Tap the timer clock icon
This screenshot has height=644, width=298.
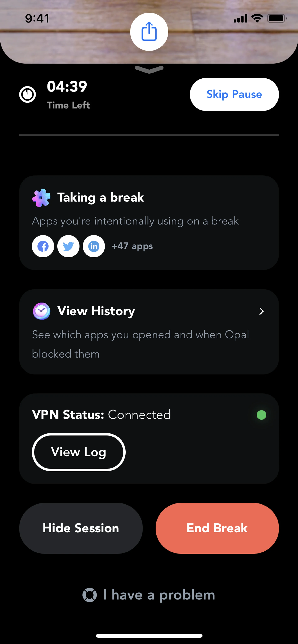(x=27, y=95)
